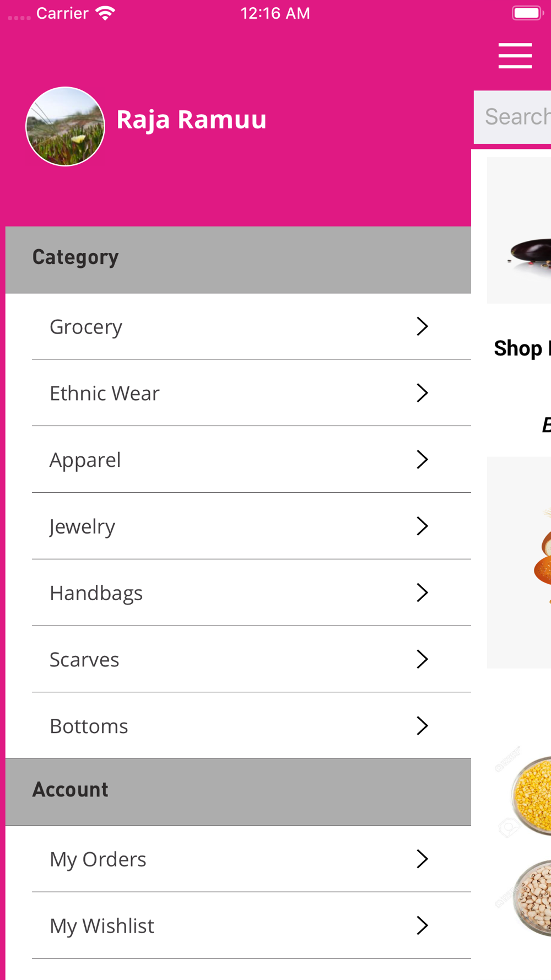Open the Grocery category
This screenshot has height=980, width=551.
click(x=86, y=327)
